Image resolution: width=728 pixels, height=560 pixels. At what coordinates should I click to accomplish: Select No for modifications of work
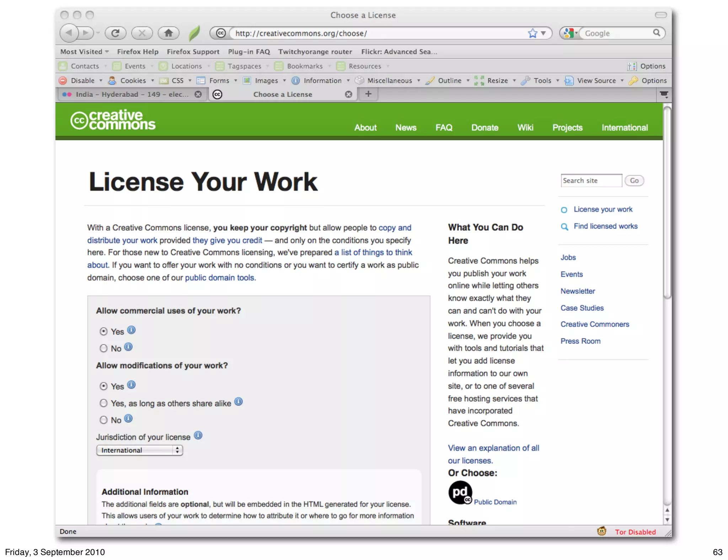[x=103, y=420]
